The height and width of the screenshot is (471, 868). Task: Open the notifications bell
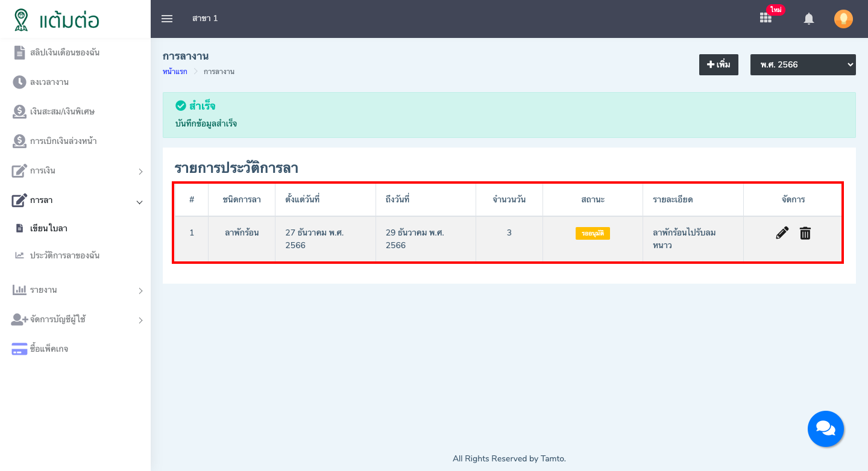pyautogui.click(x=809, y=19)
